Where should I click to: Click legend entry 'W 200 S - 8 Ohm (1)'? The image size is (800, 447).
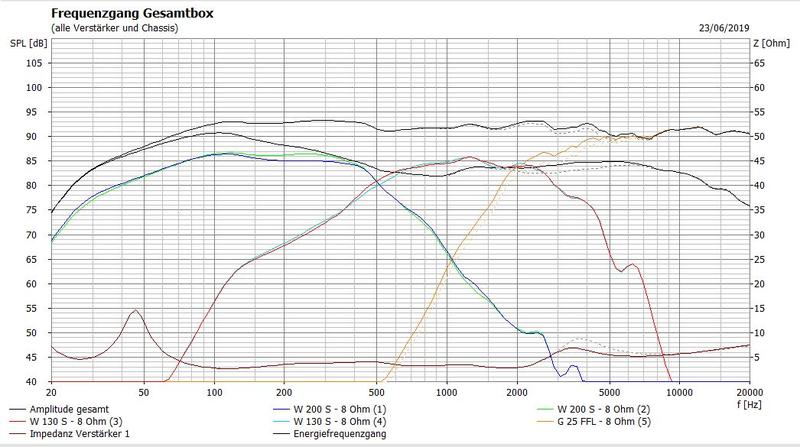tap(340, 409)
